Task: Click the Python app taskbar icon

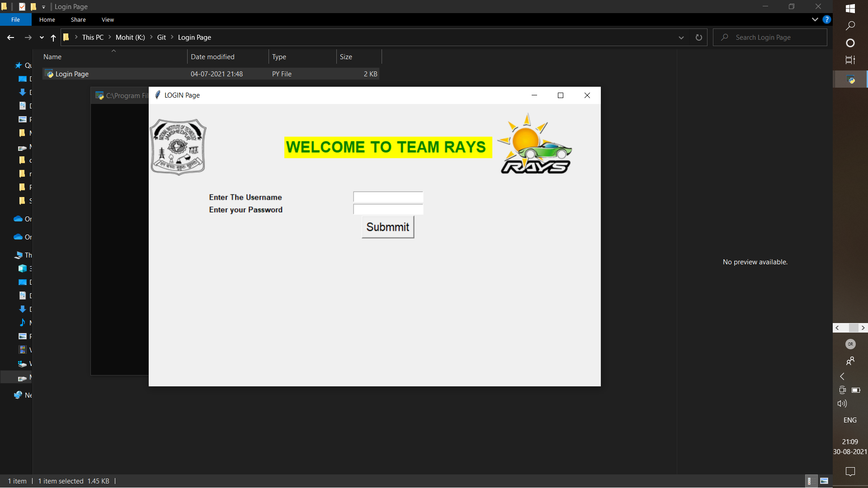Action: pyautogui.click(x=850, y=80)
